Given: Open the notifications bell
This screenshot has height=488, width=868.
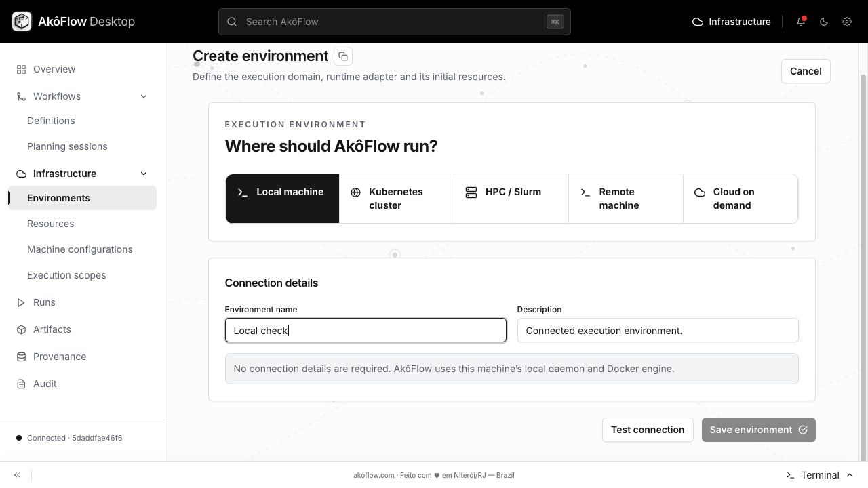Looking at the screenshot, I should 801,22.
